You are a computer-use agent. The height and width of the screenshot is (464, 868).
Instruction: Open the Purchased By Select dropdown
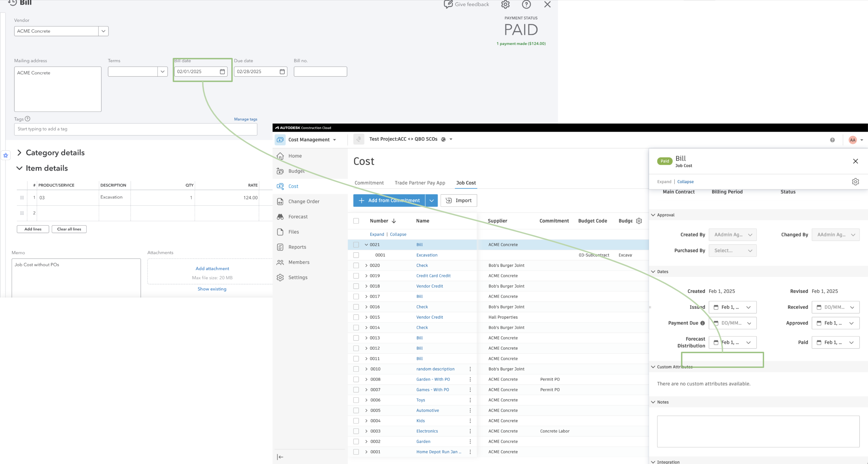[x=733, y=251]
